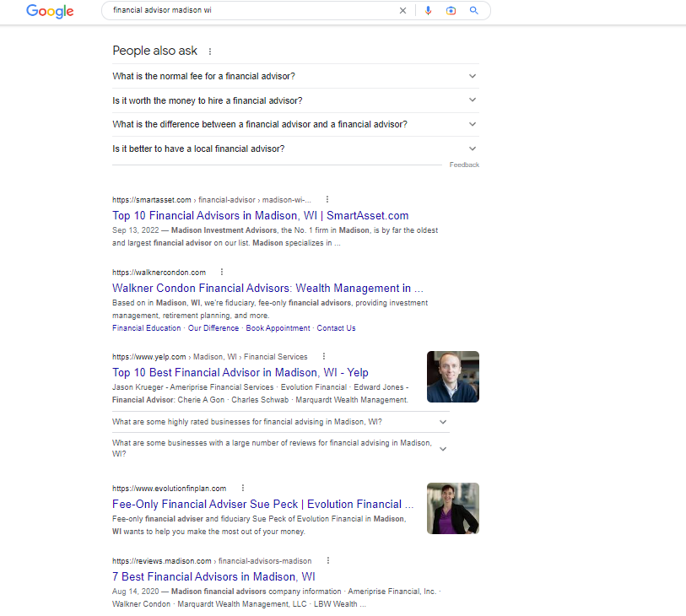Click the '7 Best Financial Advisors in Madison, WI' link
Image resolution: width=686 pixels, height=616 pixels.
(x=213, y=575)
